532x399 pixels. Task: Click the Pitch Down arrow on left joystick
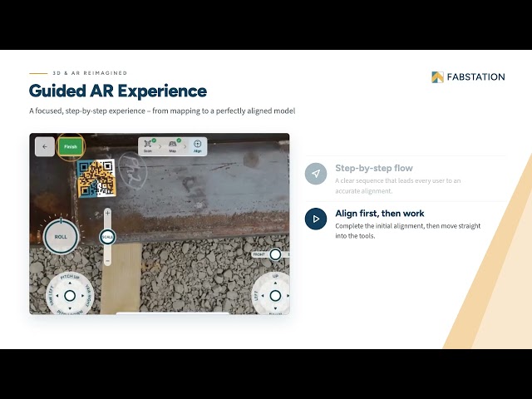(70, 308)
